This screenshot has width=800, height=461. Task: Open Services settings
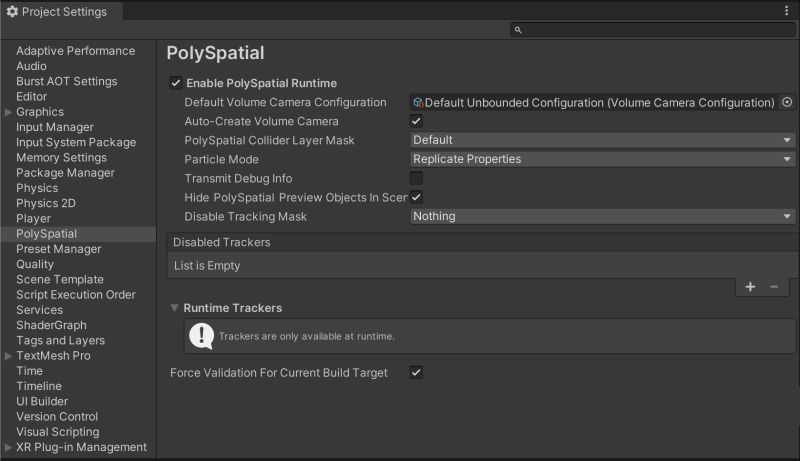coord(39,310)
